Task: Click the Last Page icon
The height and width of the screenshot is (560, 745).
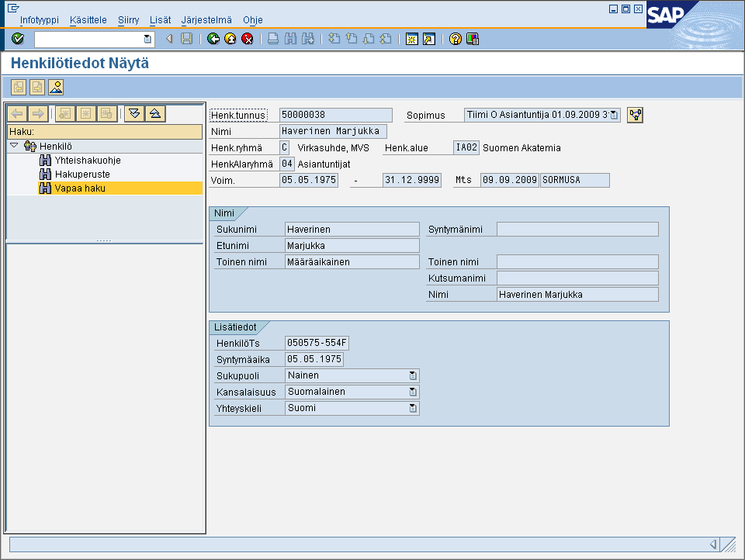Action: [x=386, y=39]
